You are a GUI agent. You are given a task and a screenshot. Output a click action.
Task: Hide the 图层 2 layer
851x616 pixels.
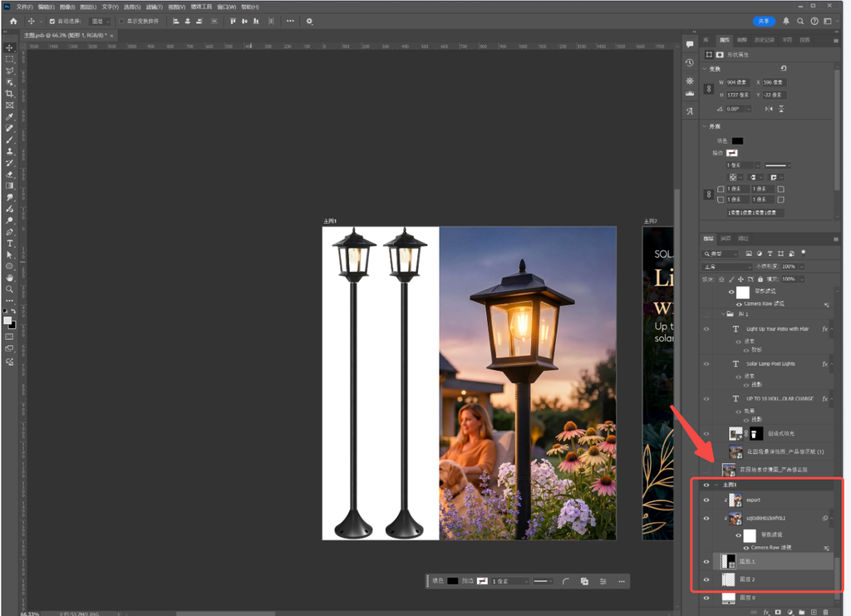706,579
